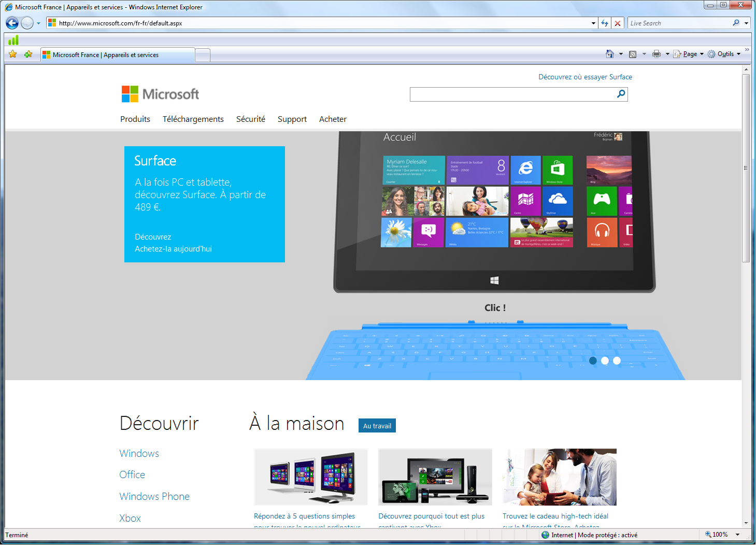Click the Microsoft site search field
The height and width of the screenshot is (545, 756).
tap(512, 94)
